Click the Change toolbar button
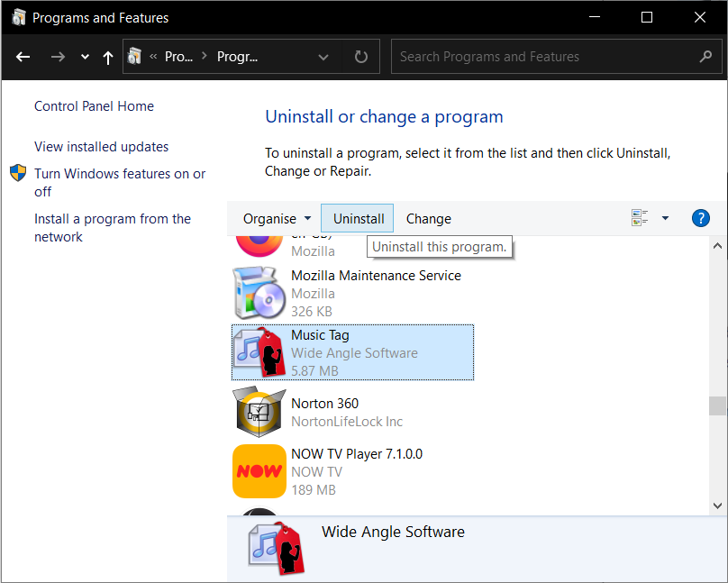The height and width of the screenshot is (583, 728). click(429, 219)
